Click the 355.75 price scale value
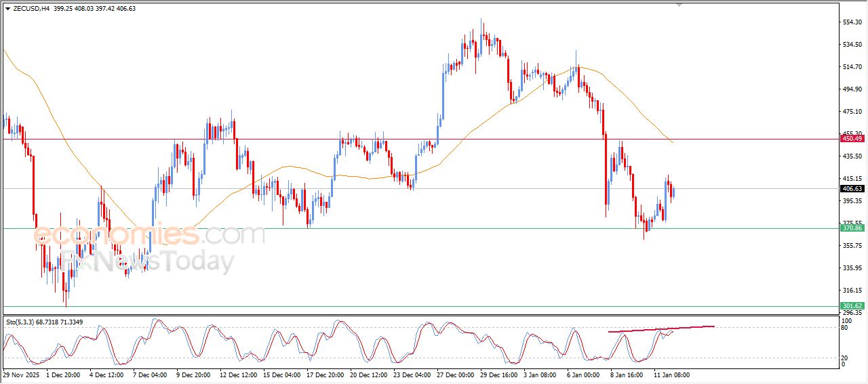868x384 pixels. click(x=852, y=246)
